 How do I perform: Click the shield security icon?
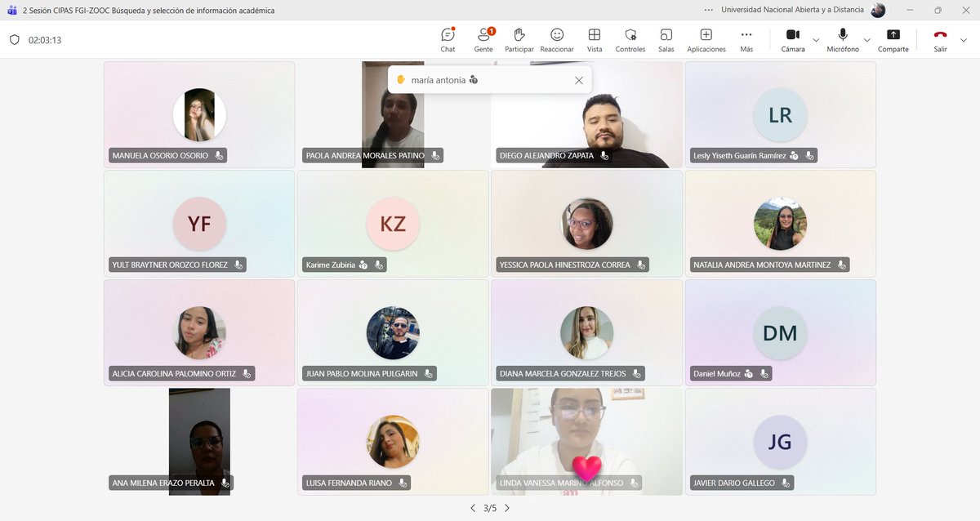click(14, 39)
